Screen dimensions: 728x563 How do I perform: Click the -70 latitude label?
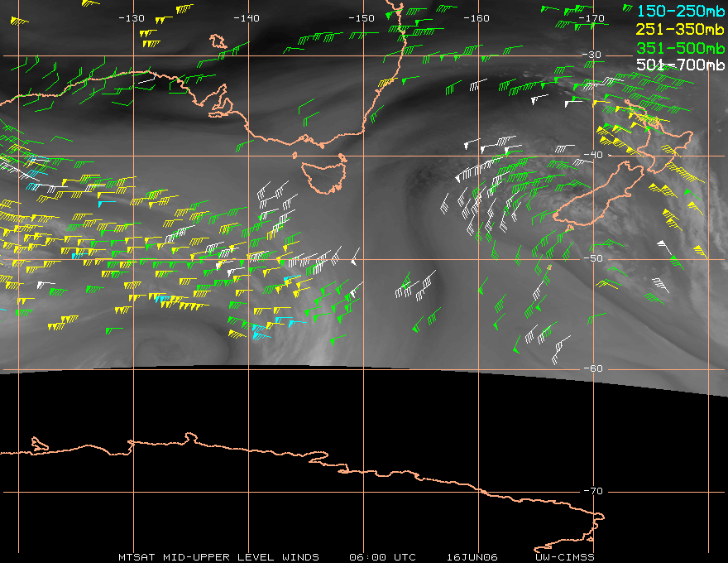(x=593, y=491)
